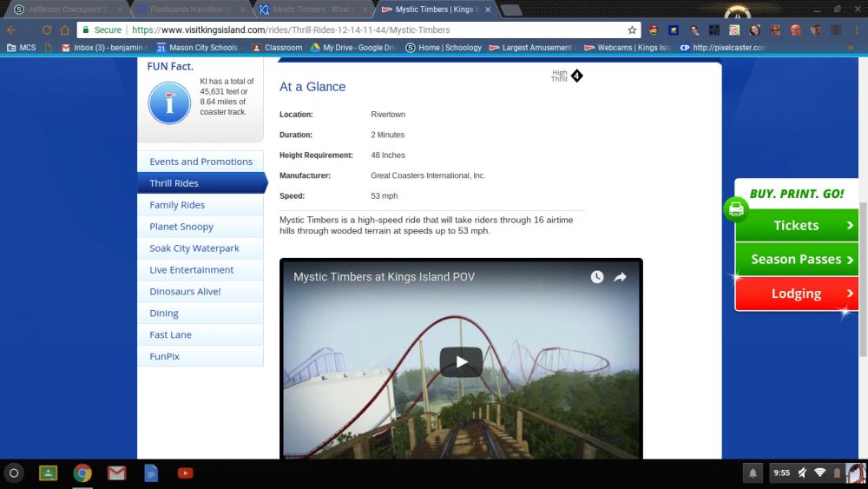The width and height of the screenshot is (868, 489).
Task: Open the Webcams | Kings Island bookmark
Action: pyautogui.click(x=628, y=48)
